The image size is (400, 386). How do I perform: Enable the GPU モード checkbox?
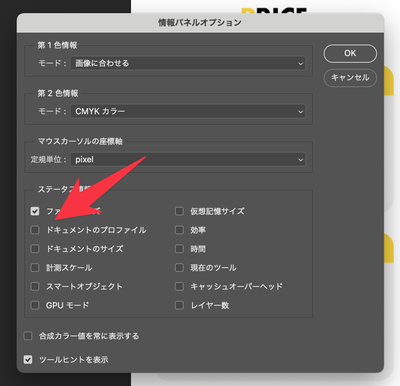(35, 305)
